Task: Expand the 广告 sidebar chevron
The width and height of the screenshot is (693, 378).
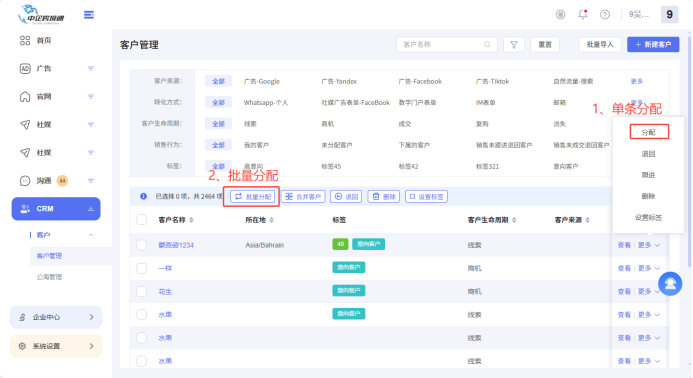Action: click(91, 69)
